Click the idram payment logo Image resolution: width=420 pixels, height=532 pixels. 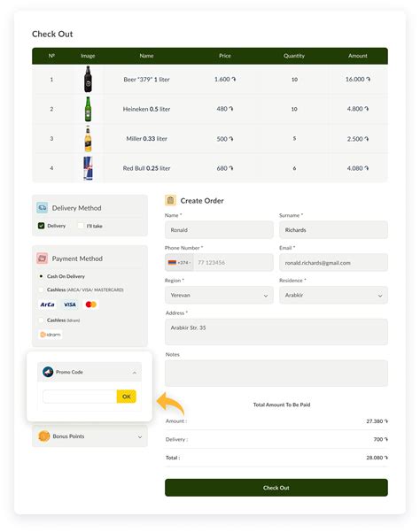[51, 335]
